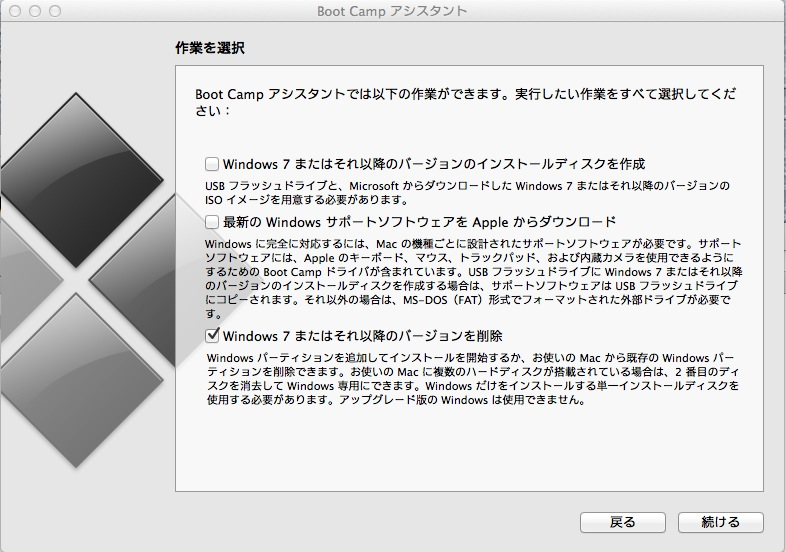
Task: Enable the Windows 7 install disk creation checkbox
Action: (x=212, y=164)
